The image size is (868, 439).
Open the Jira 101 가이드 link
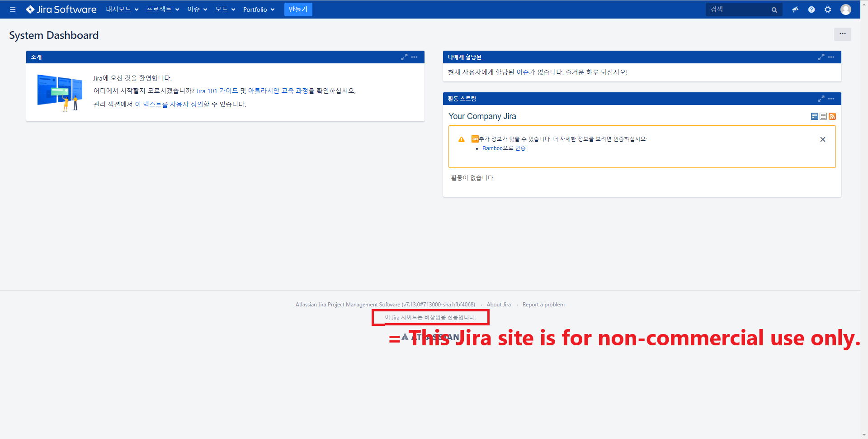tap(217, 91)
